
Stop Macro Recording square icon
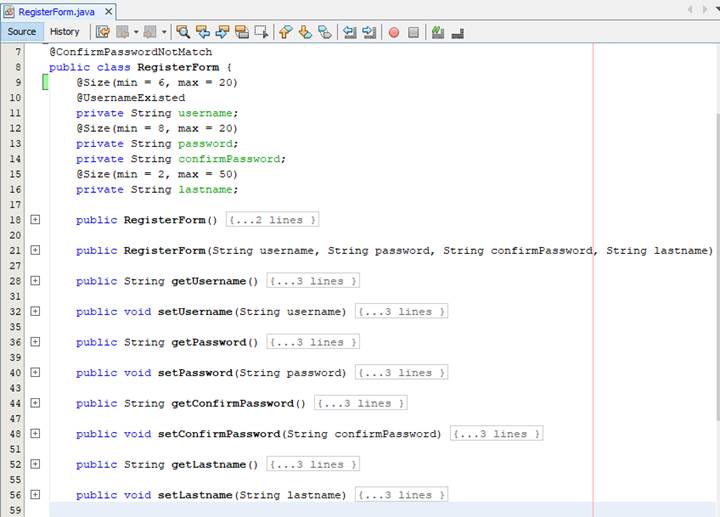click(413, 32)
